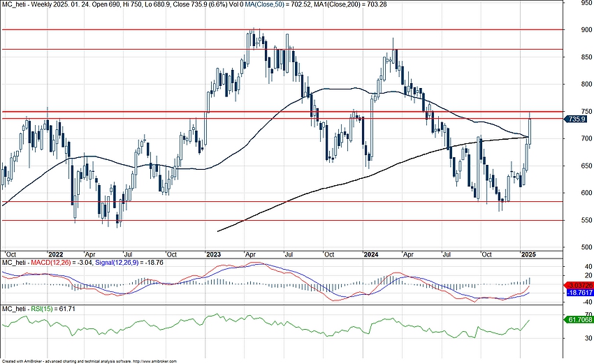Select the 2024 year marker on the time axis
The height and width of the screenshot is (364, 594).
(371, 254)
